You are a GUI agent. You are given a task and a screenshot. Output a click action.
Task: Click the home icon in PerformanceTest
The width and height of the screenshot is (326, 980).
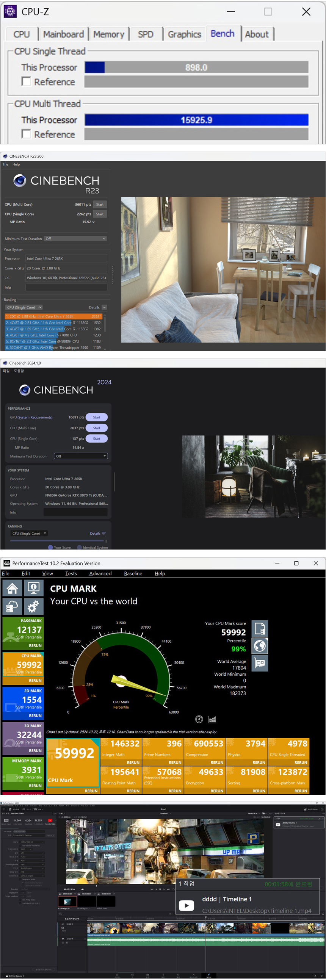coord(12,588)
